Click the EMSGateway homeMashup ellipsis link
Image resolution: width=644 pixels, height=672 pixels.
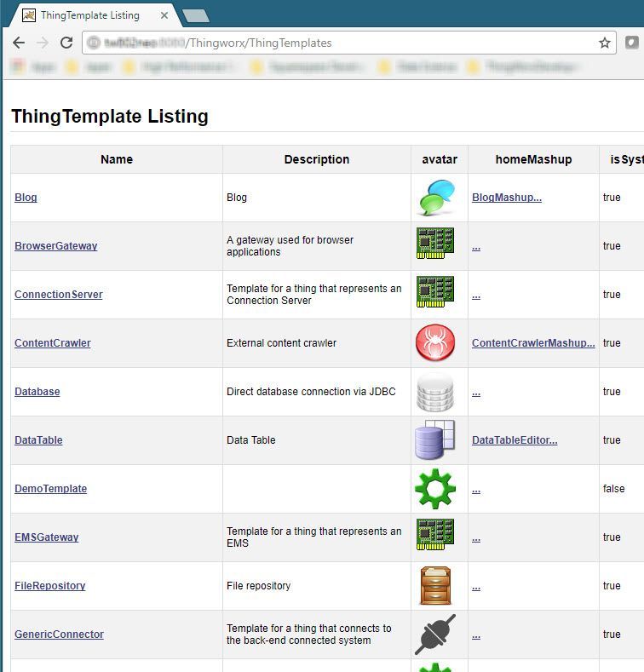click(x=476, y=538)
